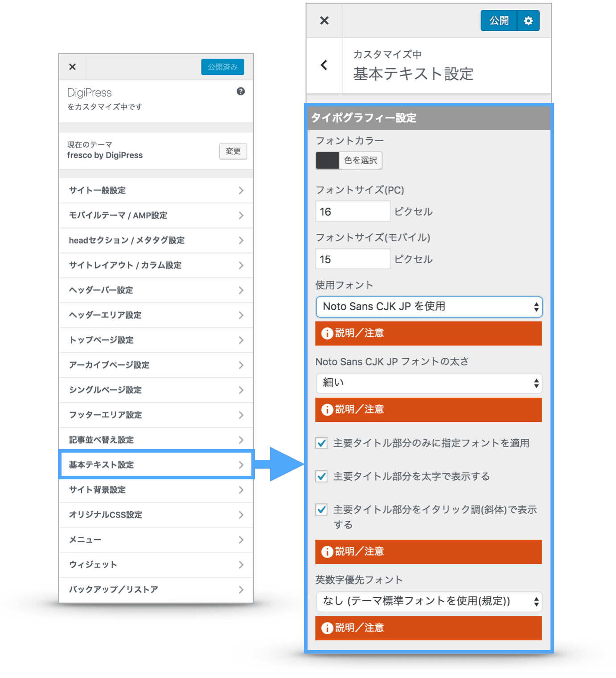Open the 使用フォント dropdown

428,307
